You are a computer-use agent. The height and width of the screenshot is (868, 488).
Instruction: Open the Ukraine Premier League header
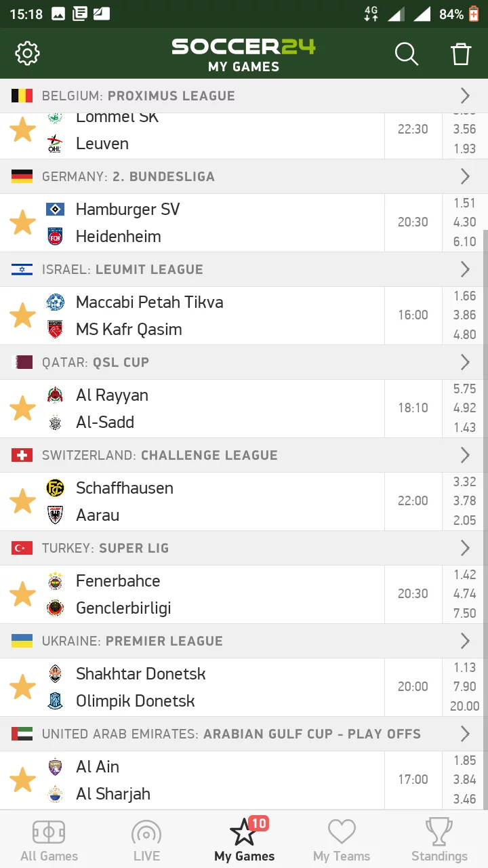tap(244, 641)
